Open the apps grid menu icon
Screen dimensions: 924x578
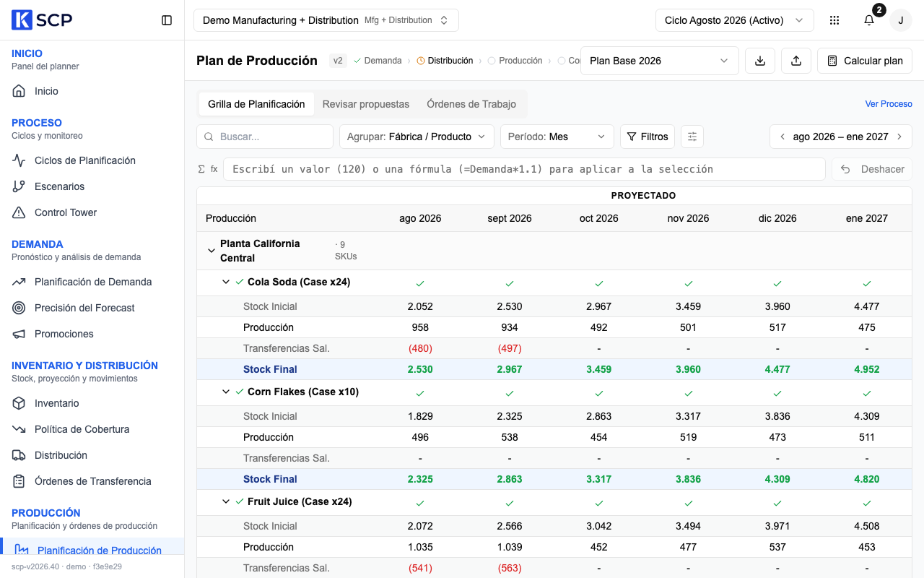(834, 20)
